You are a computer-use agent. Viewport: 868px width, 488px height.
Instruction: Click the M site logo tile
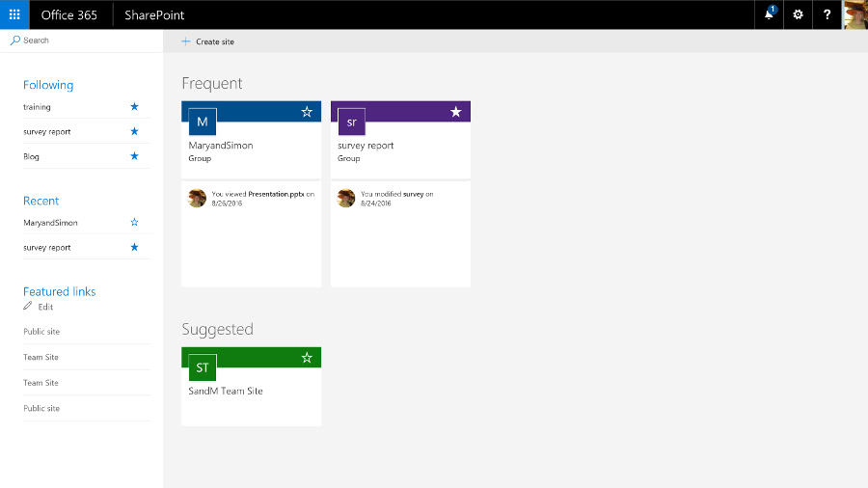(x=203, y=122)
